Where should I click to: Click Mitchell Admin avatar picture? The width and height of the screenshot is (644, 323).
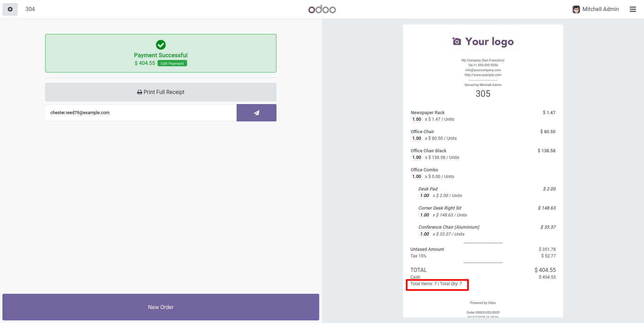pyautogui.click(x=576, y=9)
